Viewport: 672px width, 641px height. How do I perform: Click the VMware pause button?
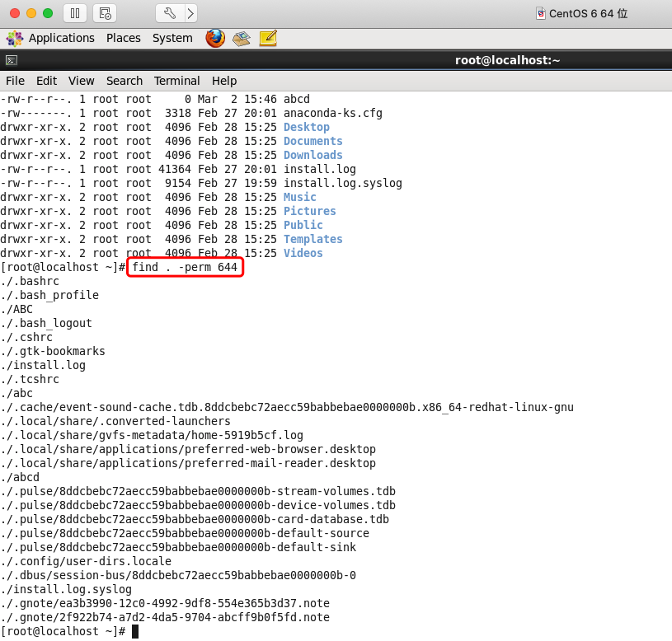pos(75,13)
